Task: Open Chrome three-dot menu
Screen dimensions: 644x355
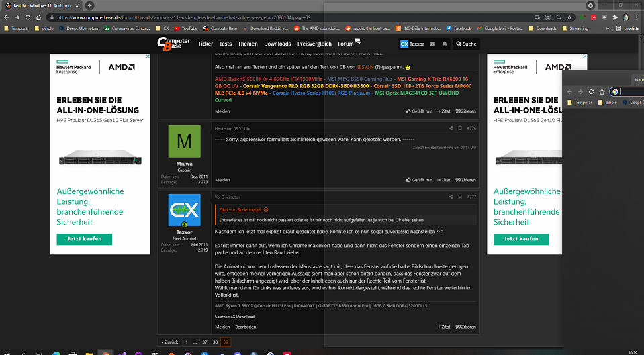Action: click(x=636, y=17)
